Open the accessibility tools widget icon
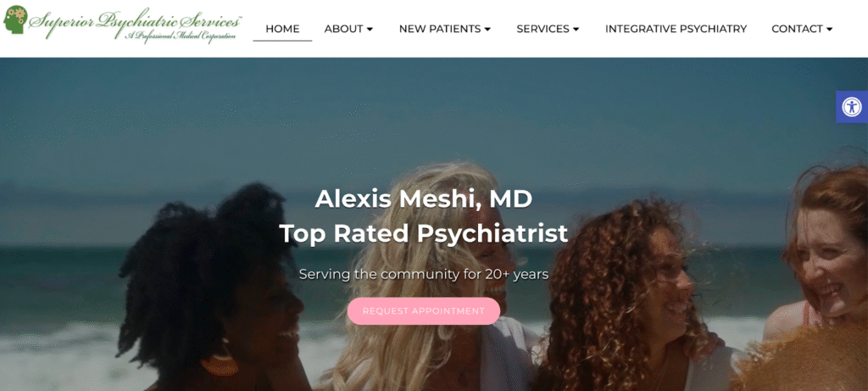The height and width of the screenshot is (391, 868). 852,107
